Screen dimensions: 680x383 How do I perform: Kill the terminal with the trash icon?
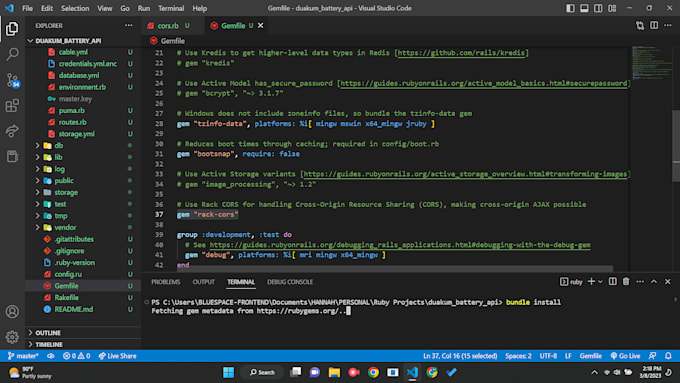tap(626, 282)
